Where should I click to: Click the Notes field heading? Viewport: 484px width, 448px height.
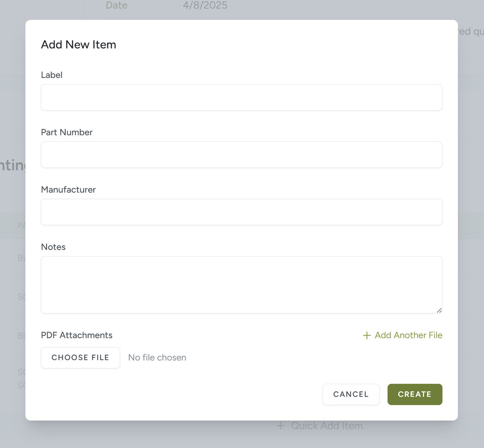click(53, 247)
